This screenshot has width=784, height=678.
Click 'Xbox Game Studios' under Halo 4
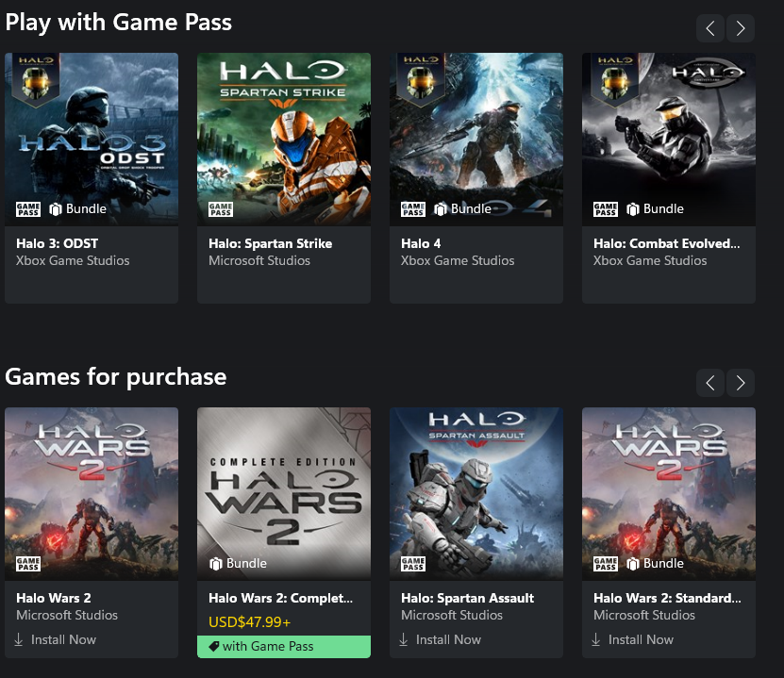[458, 260]
